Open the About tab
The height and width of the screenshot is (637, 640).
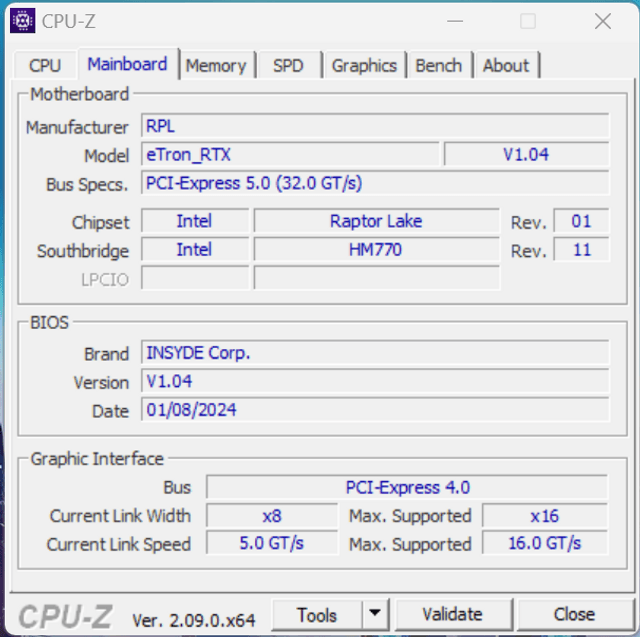(506, 65)
